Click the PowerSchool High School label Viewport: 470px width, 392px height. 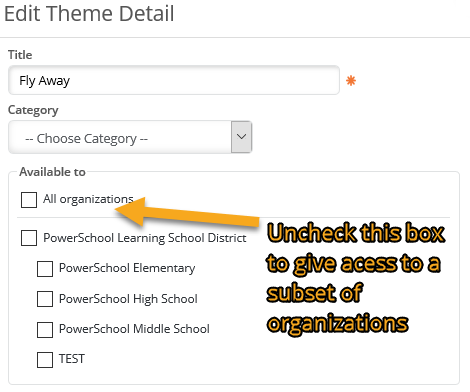(128, 299)
